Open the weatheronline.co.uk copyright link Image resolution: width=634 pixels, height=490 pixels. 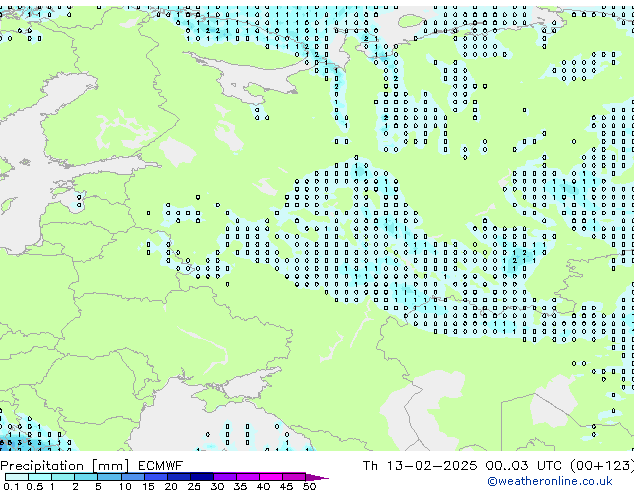tap(550, 481)
